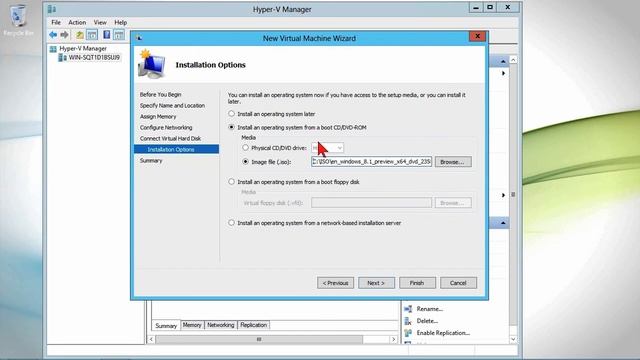Click the Rename action icon

tap(408, 309)
